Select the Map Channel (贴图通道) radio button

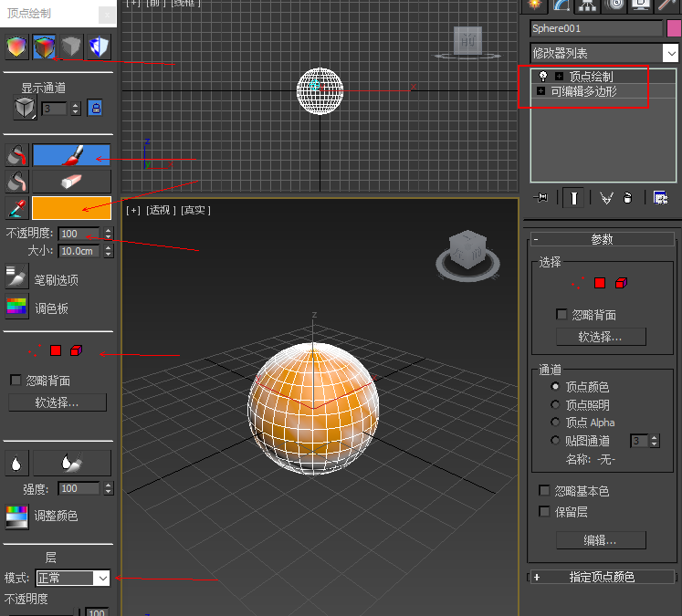pyautogui.click(x=555, y=441)
